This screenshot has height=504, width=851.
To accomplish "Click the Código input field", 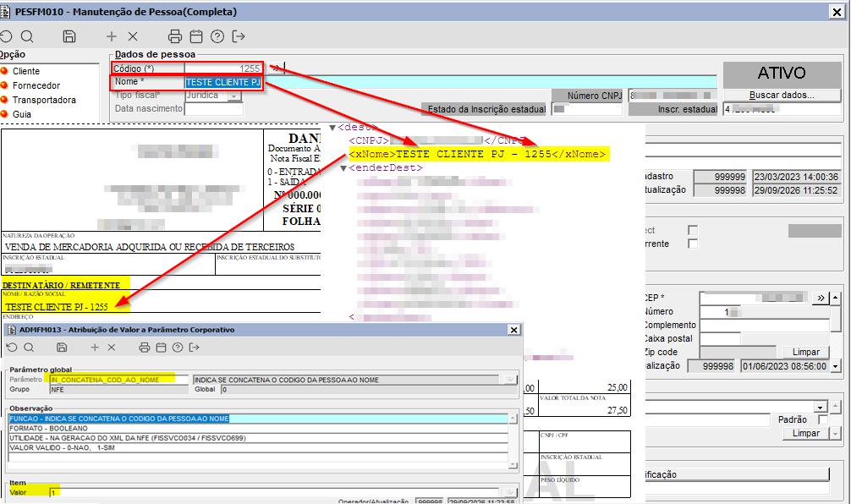I will tap(223, 68).
